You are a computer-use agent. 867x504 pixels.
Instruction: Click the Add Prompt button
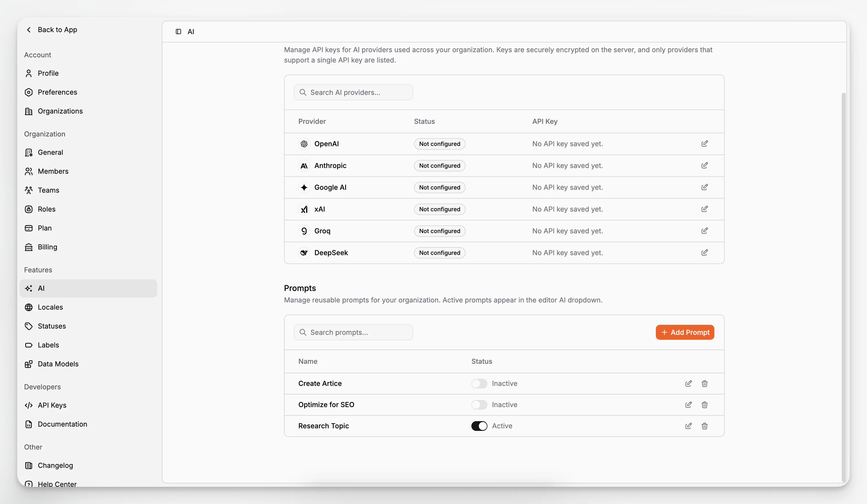click(x=685, y=332)
